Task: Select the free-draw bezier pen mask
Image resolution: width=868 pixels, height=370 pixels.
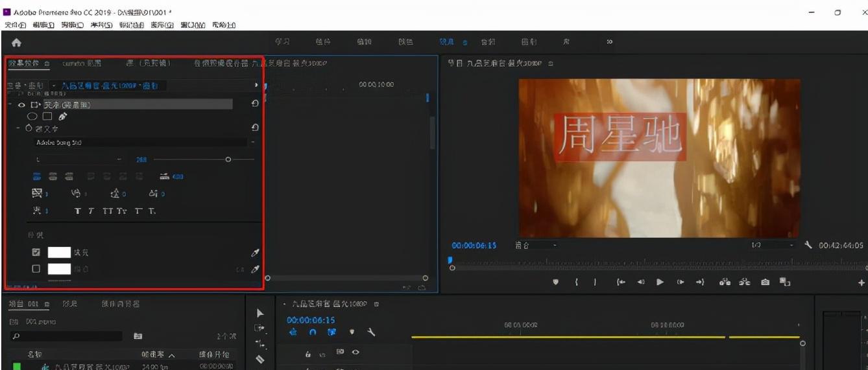Action: 63,116
